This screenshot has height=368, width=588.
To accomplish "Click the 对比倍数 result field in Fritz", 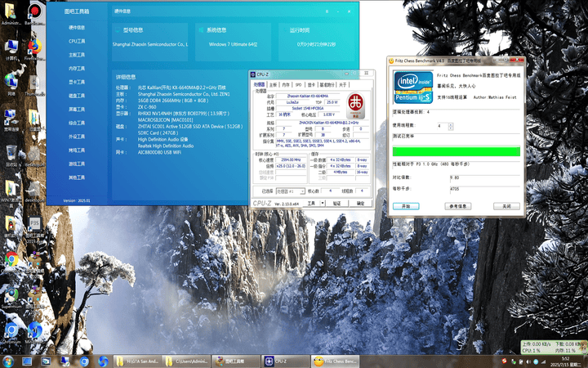I will click(485, 177).
